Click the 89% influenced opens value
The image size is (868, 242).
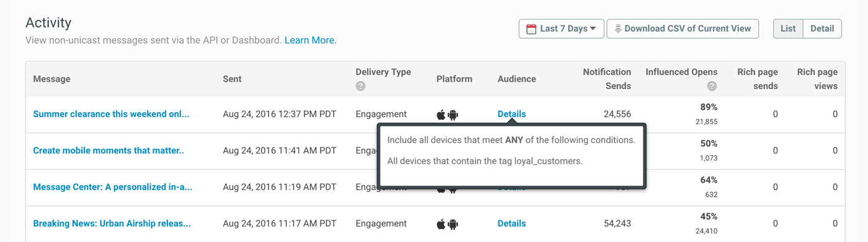pos(709,107)
